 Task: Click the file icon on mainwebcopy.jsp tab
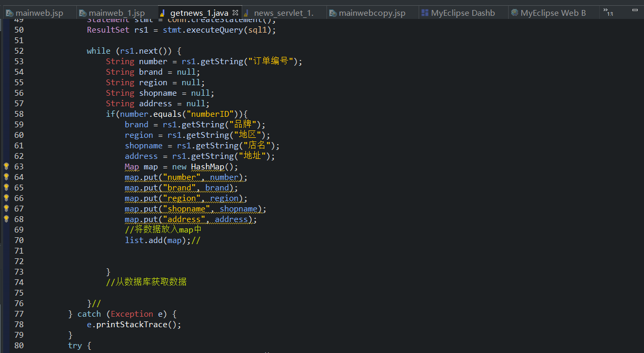pyautogui.click(x=332, y=13)
